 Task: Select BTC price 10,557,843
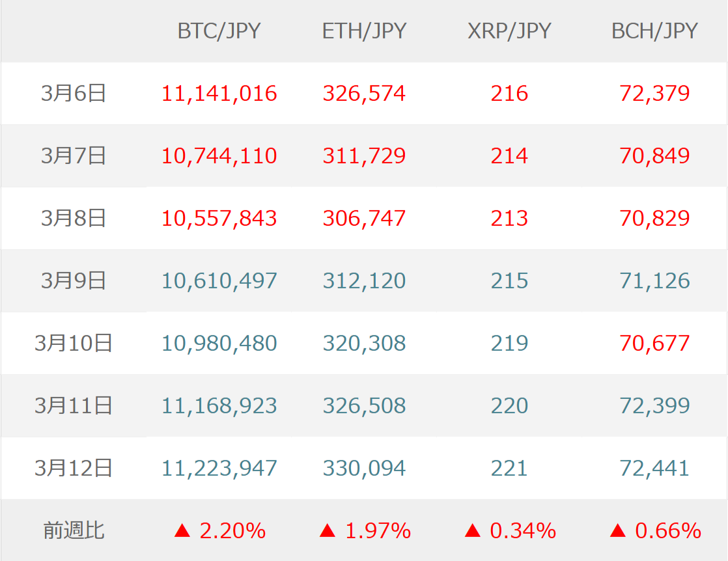pos(219,219)
